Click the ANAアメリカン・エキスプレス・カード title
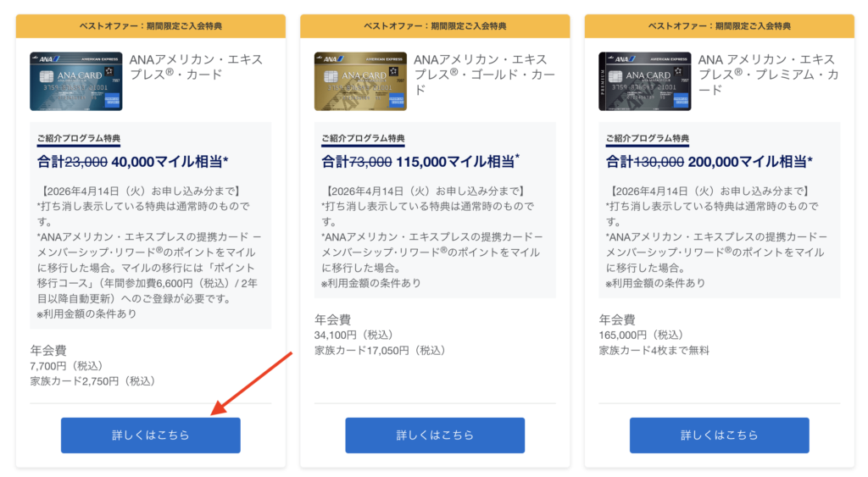The height and width of the screenshot is (477, 868). point(196,67)
